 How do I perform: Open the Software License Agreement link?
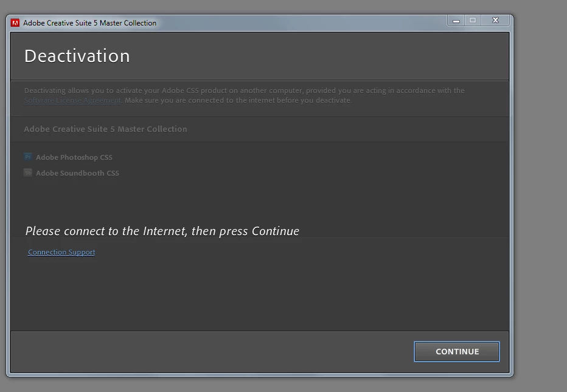72,100
